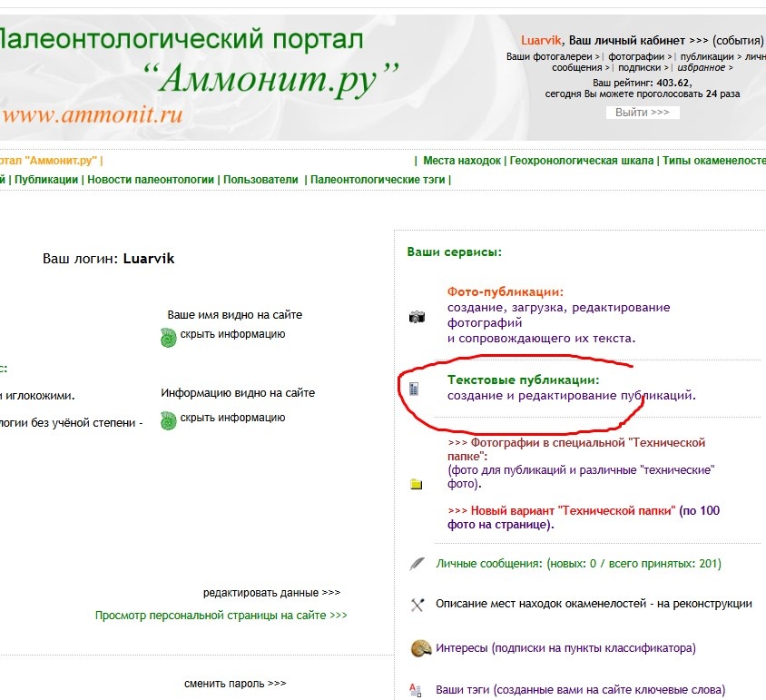Click the yellow Technical folder icon
The image size is (766, 700).
point(416,484)
